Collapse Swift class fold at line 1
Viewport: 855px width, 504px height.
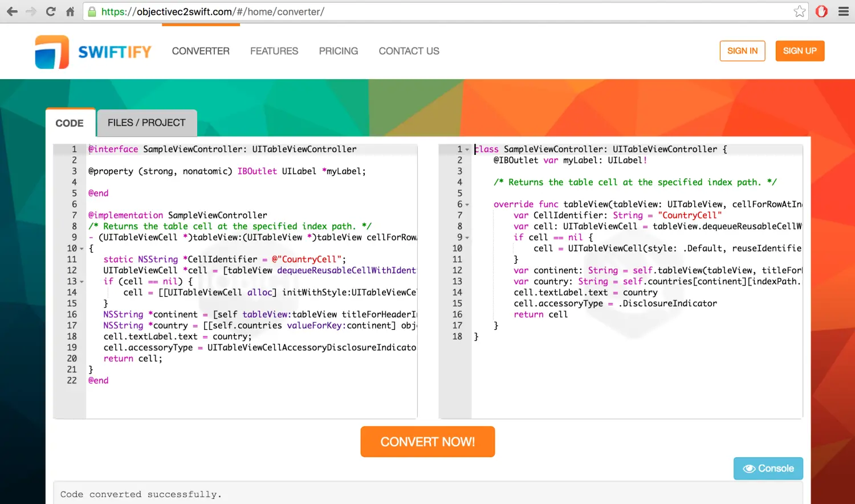click(467, 150)
